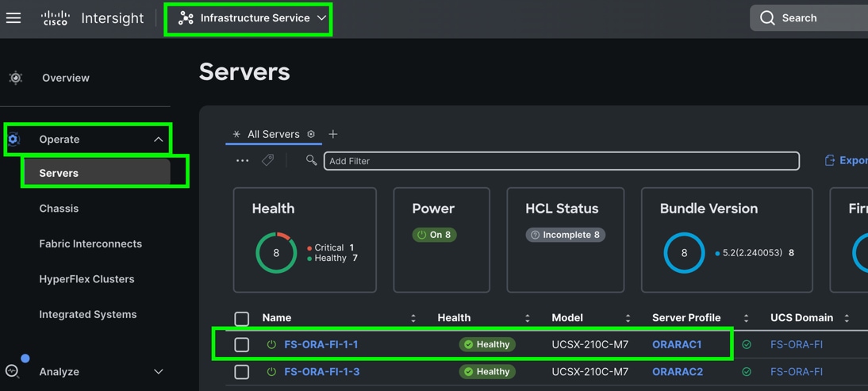Click the Operate gear icon
Image resolution: width=868 pixels, height=391 pixels.
(13, 140)
